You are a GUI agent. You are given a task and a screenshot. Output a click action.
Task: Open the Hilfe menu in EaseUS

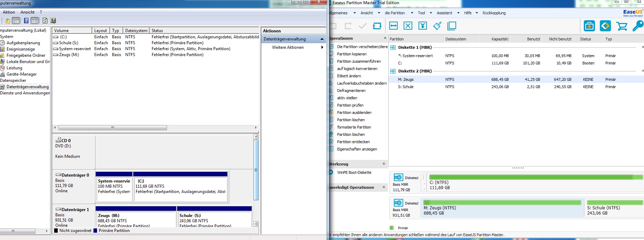[x=468, y=13]
